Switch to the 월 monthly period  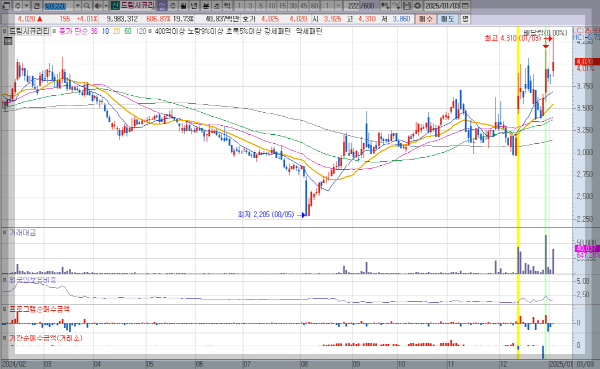(x=184, y=6)
